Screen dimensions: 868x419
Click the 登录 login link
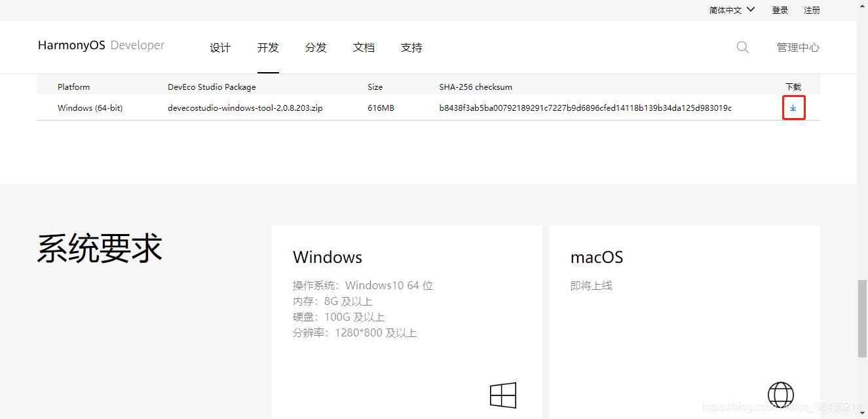[780, 10]
